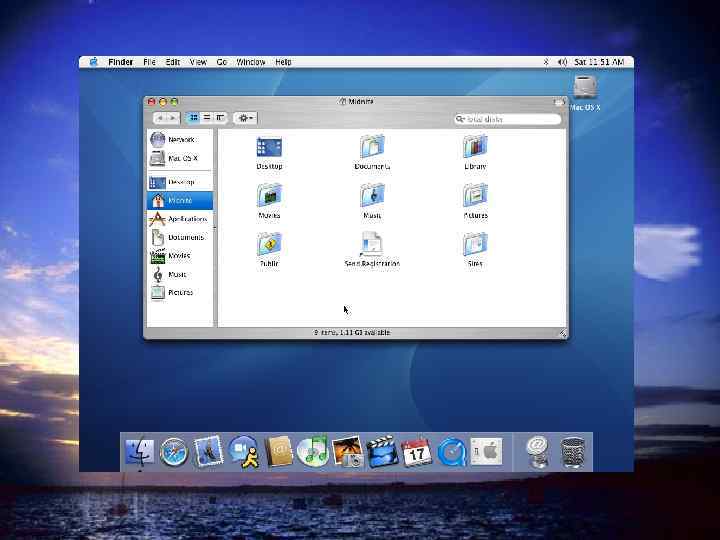Viewport: 720px width, 540px height.
Task: Select Desktop in the sidebar
Action: point(180,182)
